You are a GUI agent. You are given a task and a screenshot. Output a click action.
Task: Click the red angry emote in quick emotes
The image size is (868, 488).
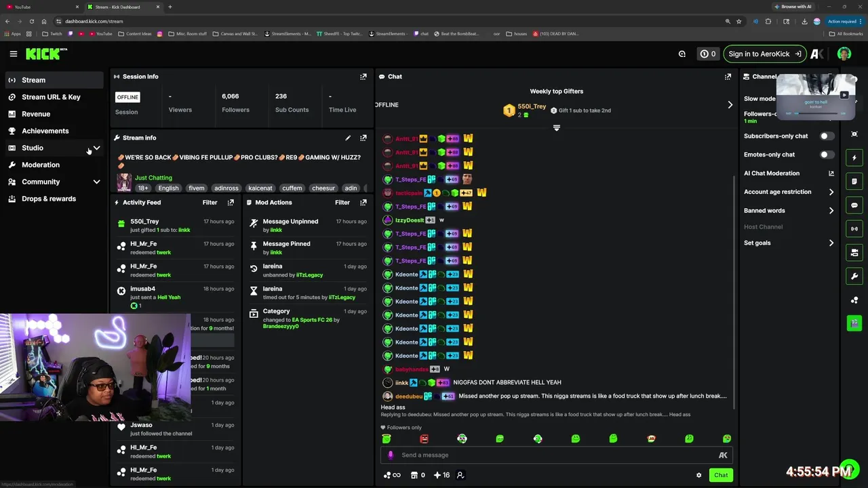(424, 439)
